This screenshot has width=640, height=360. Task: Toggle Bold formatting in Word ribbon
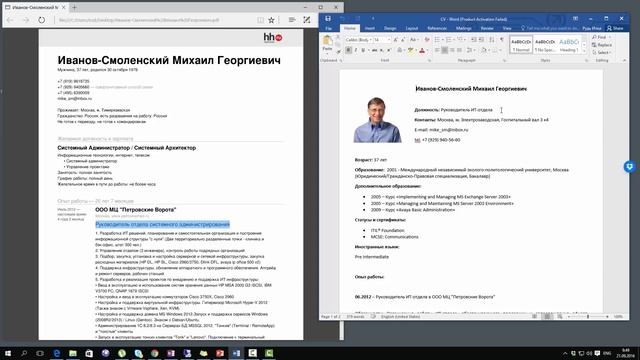(348, 50)
